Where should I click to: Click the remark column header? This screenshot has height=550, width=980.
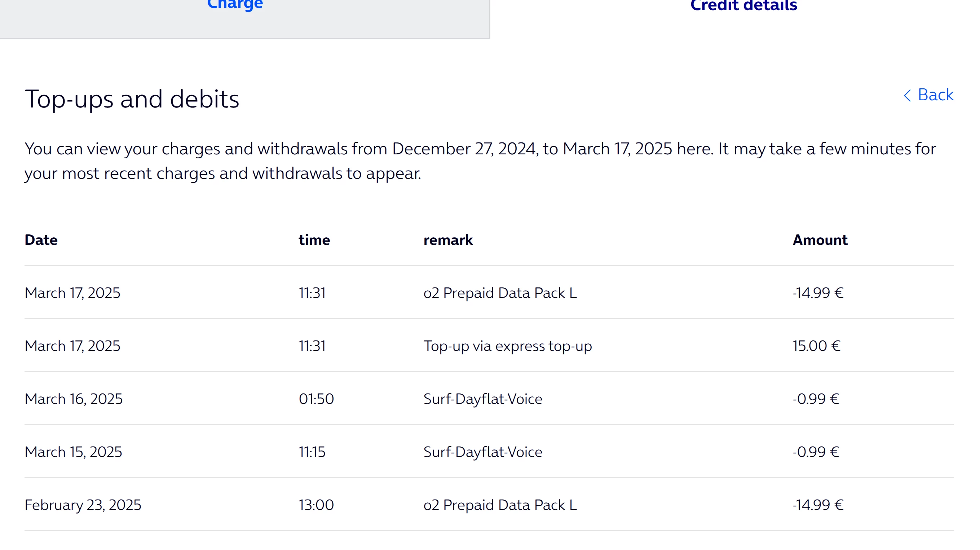coord(448,240)
